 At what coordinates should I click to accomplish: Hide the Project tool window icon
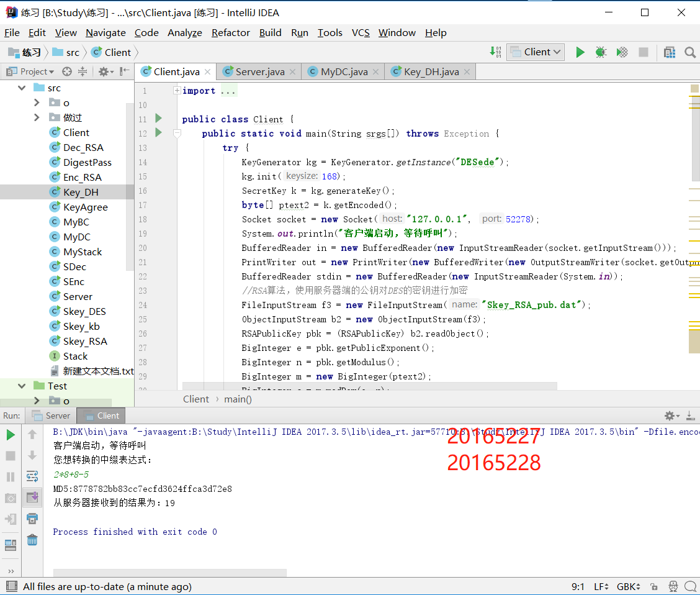pos(125,71)
